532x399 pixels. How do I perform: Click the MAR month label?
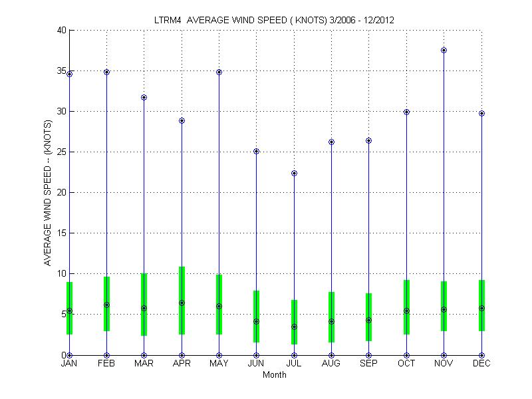click(144, 363)
